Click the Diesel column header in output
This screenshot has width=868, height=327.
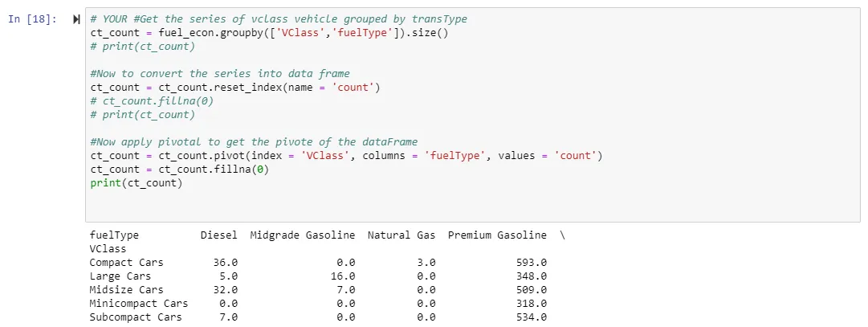[218, 235]
